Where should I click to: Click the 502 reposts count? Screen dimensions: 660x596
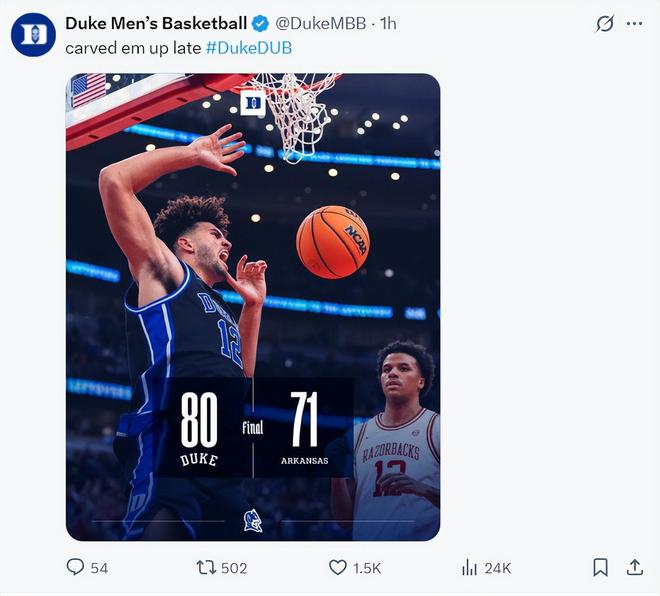(234, 568)
